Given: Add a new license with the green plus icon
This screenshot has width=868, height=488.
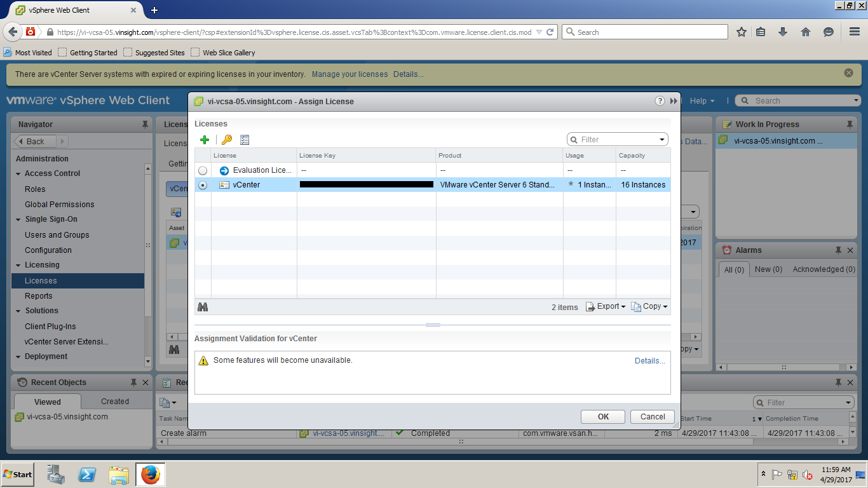Looking at the screenshot, I should tap(204, 140).
